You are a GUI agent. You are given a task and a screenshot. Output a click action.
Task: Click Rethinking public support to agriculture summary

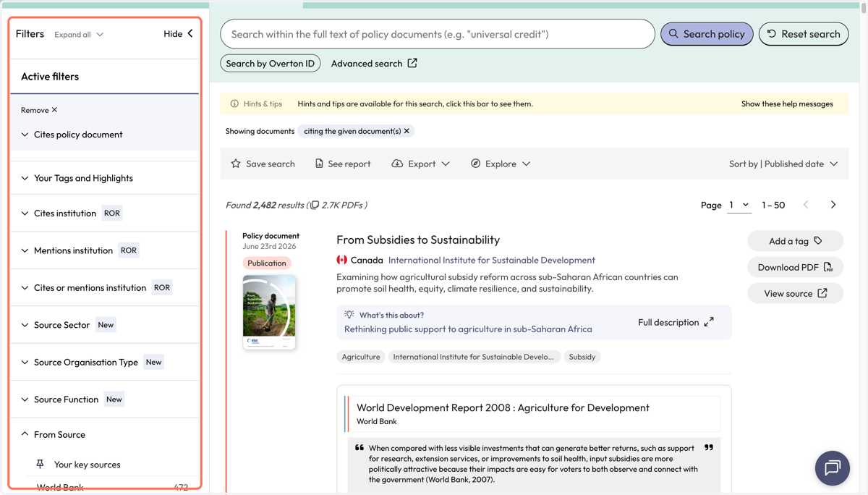(468, 329)
